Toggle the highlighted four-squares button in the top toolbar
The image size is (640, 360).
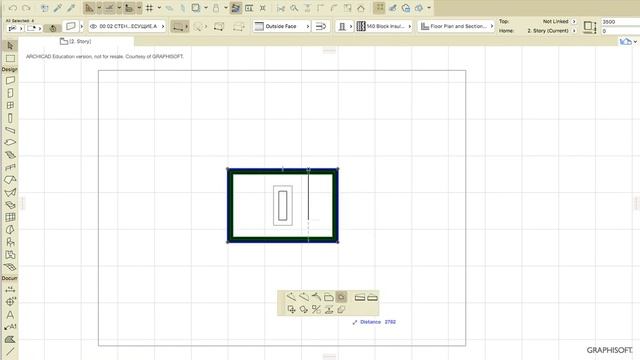[x=379, y=8]
